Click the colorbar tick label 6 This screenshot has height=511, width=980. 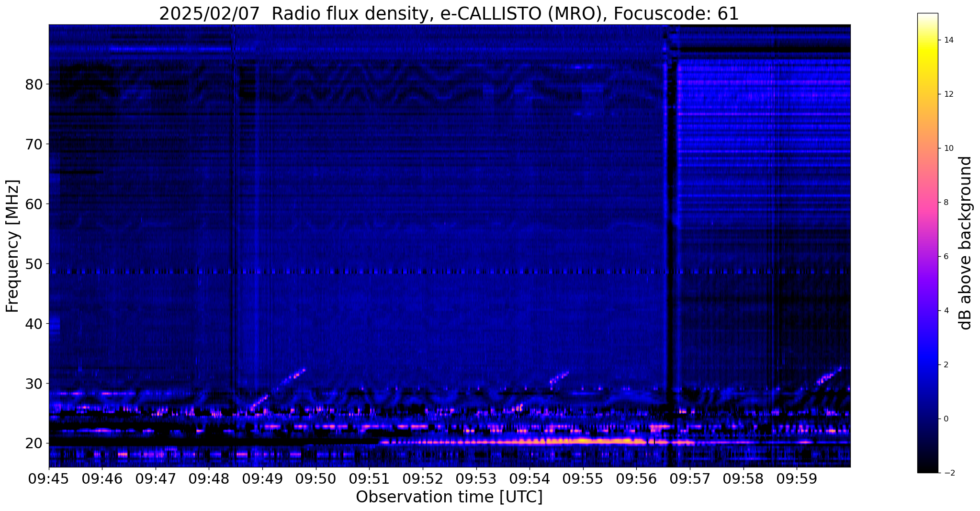click(x=946, y=257)
